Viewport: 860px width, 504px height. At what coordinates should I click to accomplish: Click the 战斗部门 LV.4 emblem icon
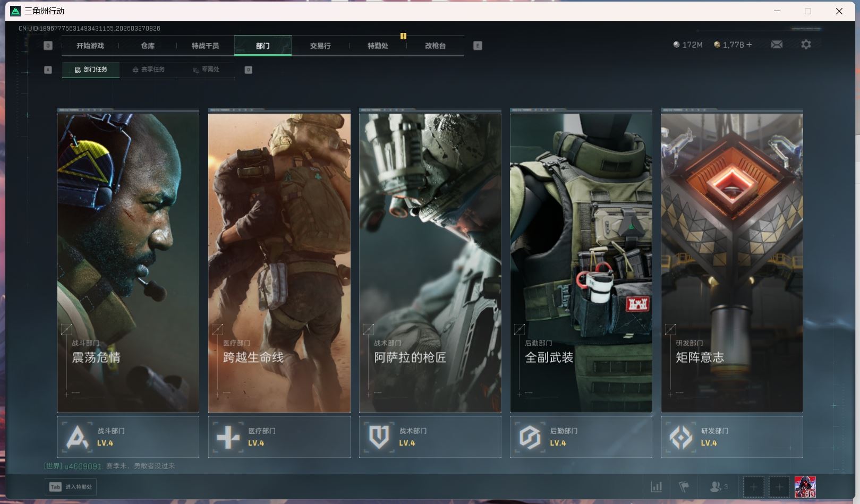pyautogui.click(x=78, y=437)
